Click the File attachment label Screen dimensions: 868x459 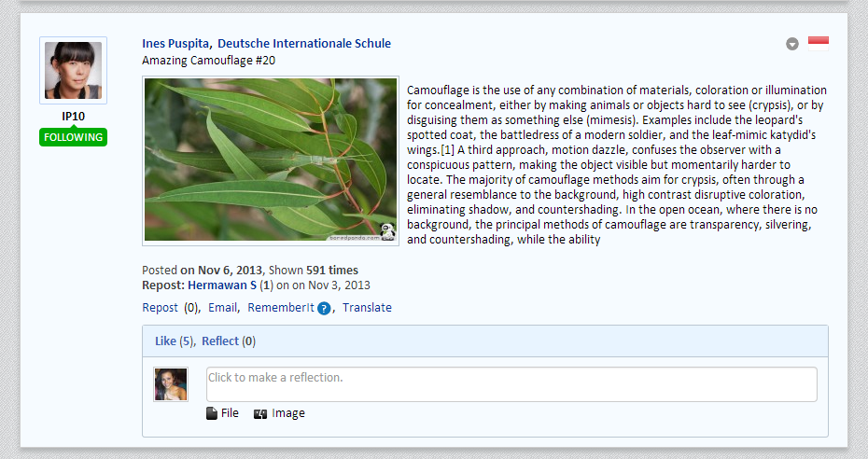click(x=230, y=413)
